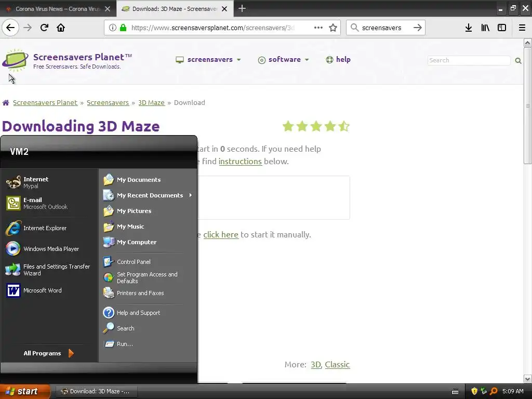Open page actions three-dot menu

[x=318, y=28]
